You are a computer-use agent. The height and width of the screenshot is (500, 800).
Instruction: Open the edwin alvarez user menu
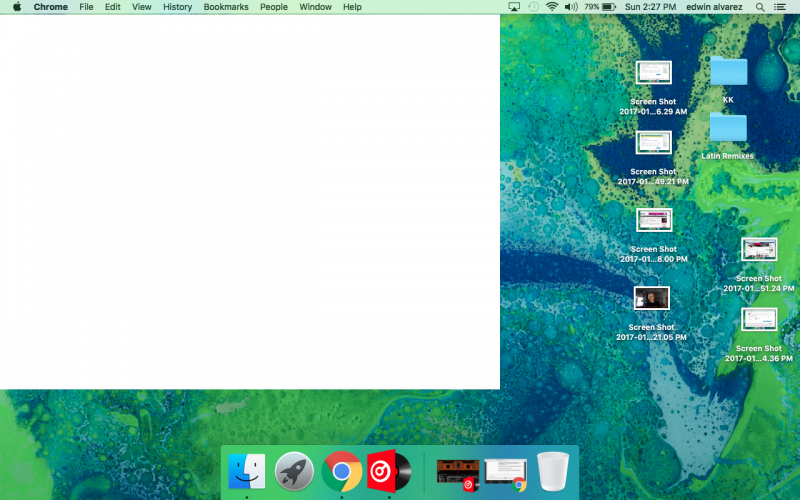pyautogui.click(x=714, y=7)
